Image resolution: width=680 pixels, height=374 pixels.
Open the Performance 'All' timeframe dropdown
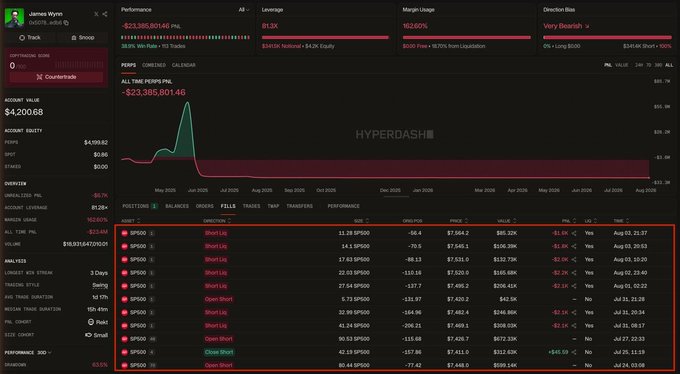pos(244,10)
